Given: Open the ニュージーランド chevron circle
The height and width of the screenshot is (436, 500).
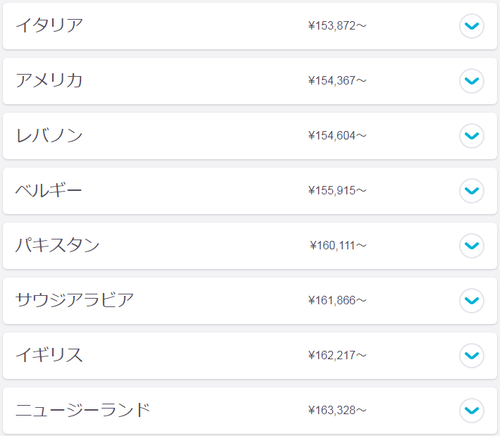Looking at the screenshot, I should tap(472, 410).
